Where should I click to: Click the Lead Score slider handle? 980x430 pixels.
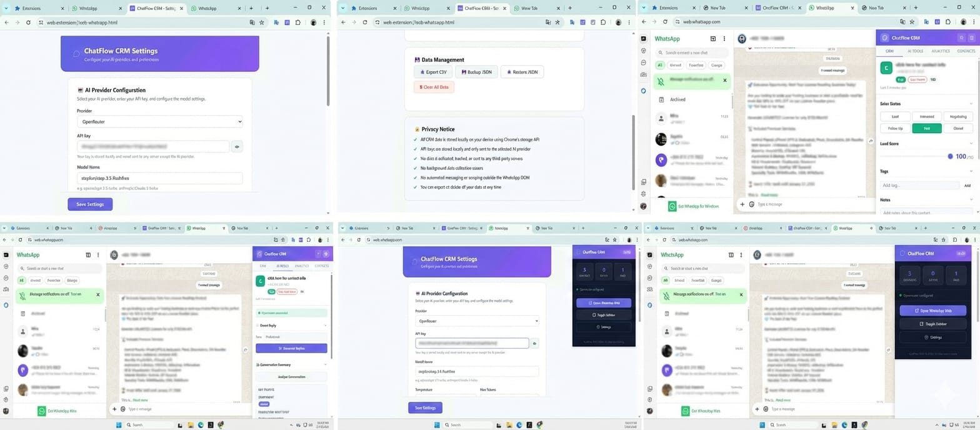point(951,156)
